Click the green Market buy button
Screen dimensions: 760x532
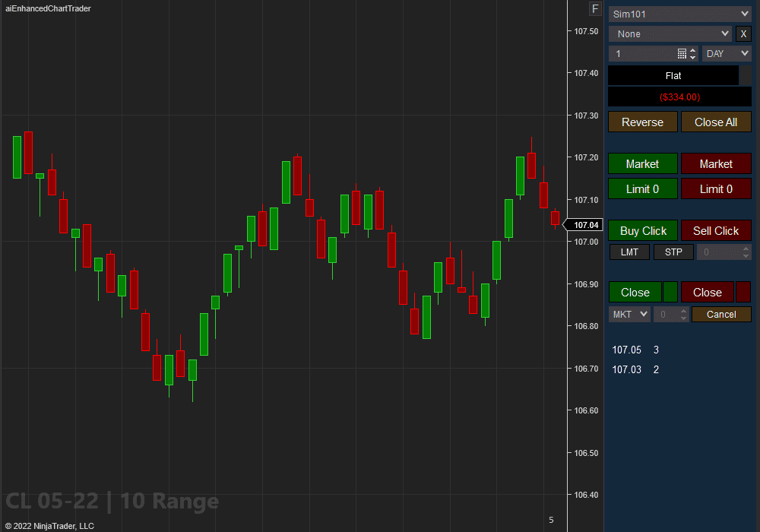point(642,163)
